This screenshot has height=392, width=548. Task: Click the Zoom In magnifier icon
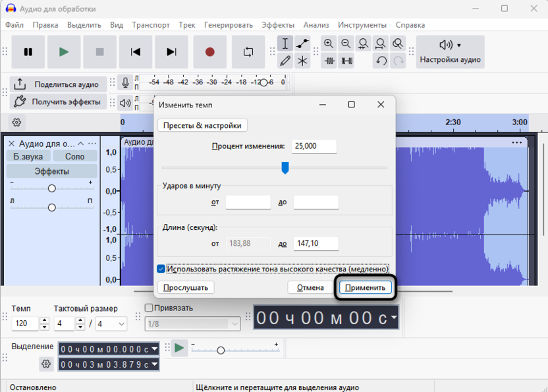(x=329, y=43)
